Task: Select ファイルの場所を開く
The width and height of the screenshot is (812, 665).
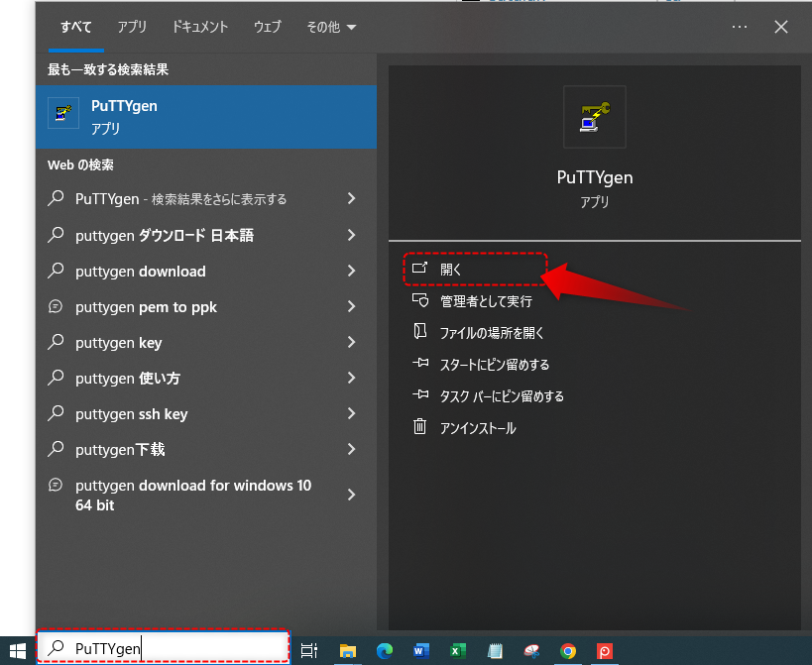Action: pos(492,333)
